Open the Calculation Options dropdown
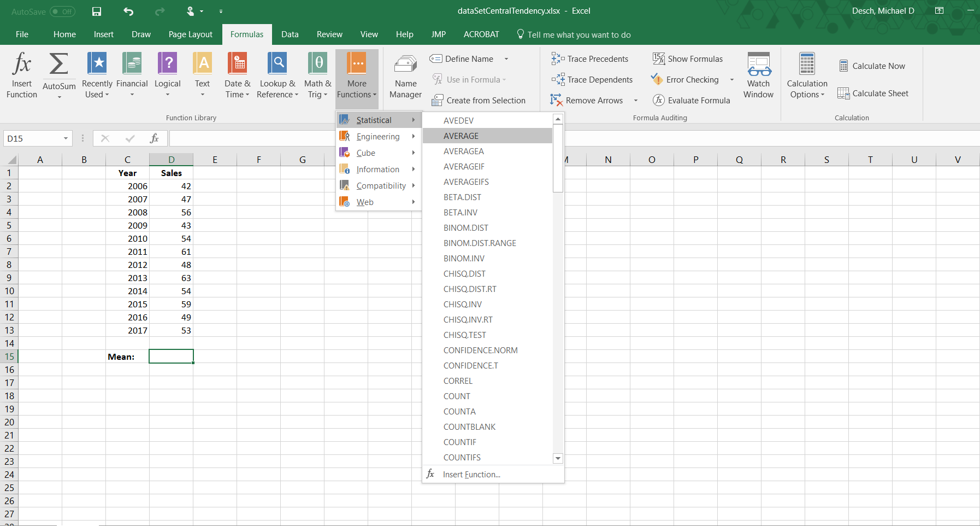 pos(807,75)
